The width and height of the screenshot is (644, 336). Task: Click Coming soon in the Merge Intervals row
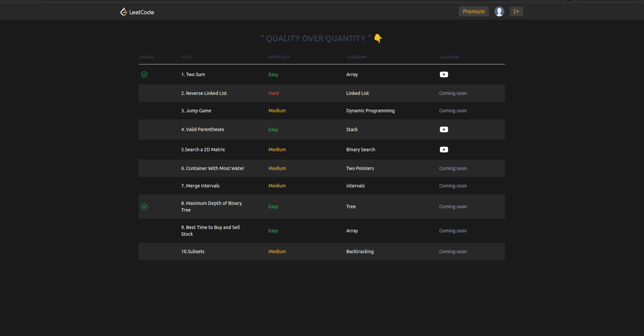click(x=453, y=186)
